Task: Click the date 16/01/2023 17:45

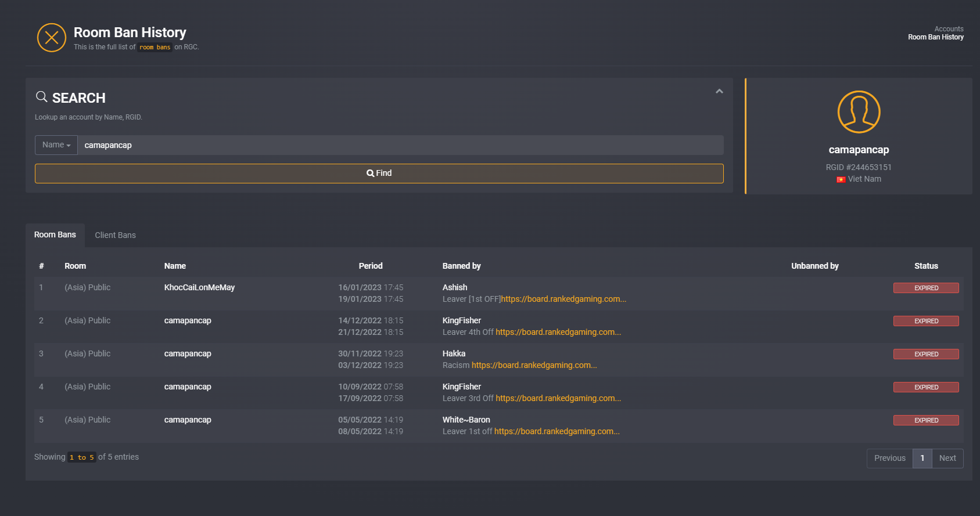Action: (x=371, y=287)
